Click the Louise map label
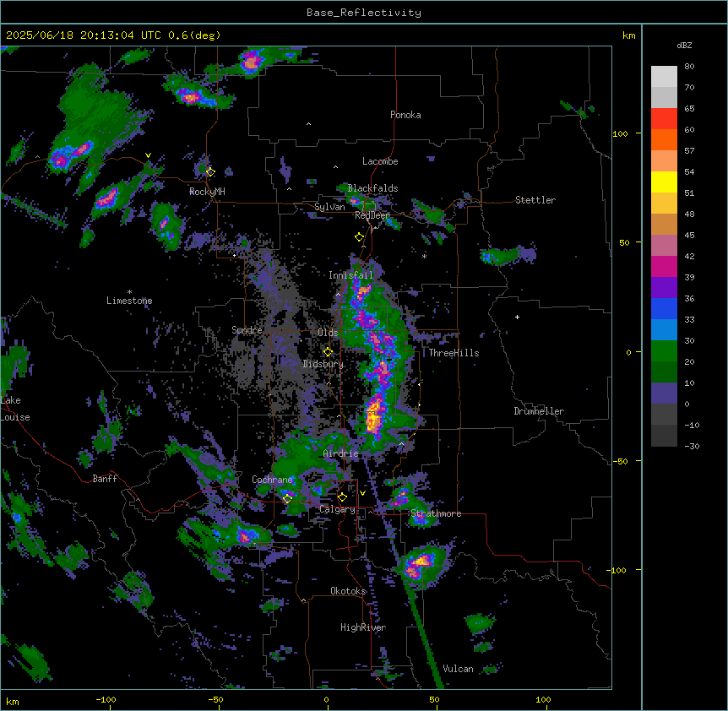 pos(15,417)
